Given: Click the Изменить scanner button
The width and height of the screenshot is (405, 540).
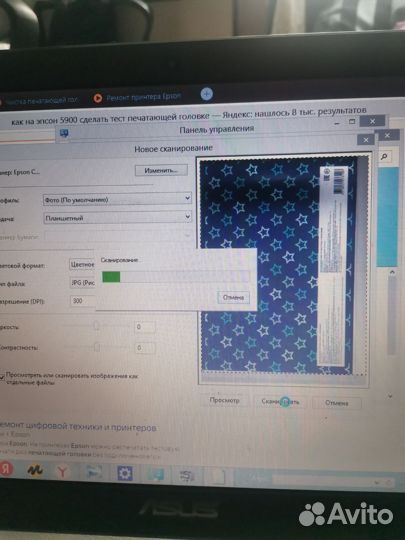Looking at the screenshot, I should point(161,170).
